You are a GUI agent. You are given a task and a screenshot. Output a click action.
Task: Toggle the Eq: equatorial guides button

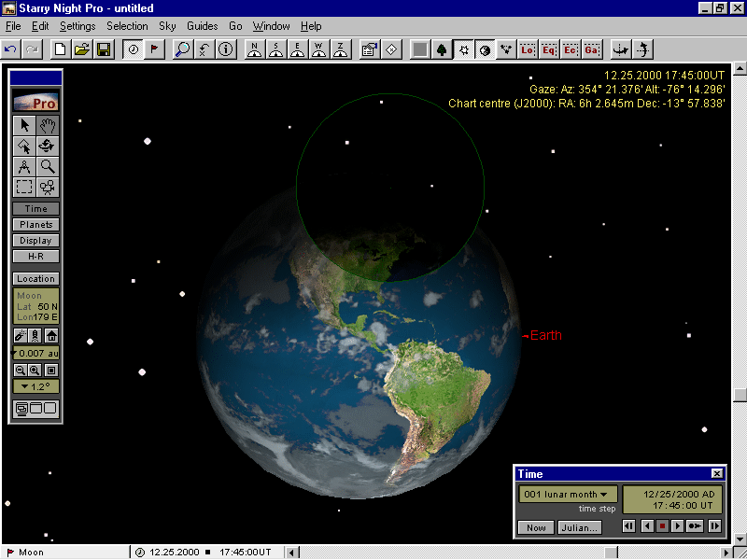click(550, 49)
